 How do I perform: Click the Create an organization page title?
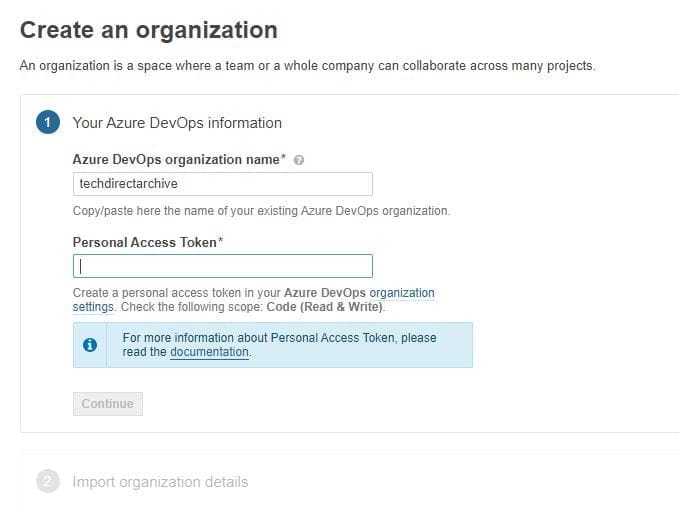tap(149, 30)
